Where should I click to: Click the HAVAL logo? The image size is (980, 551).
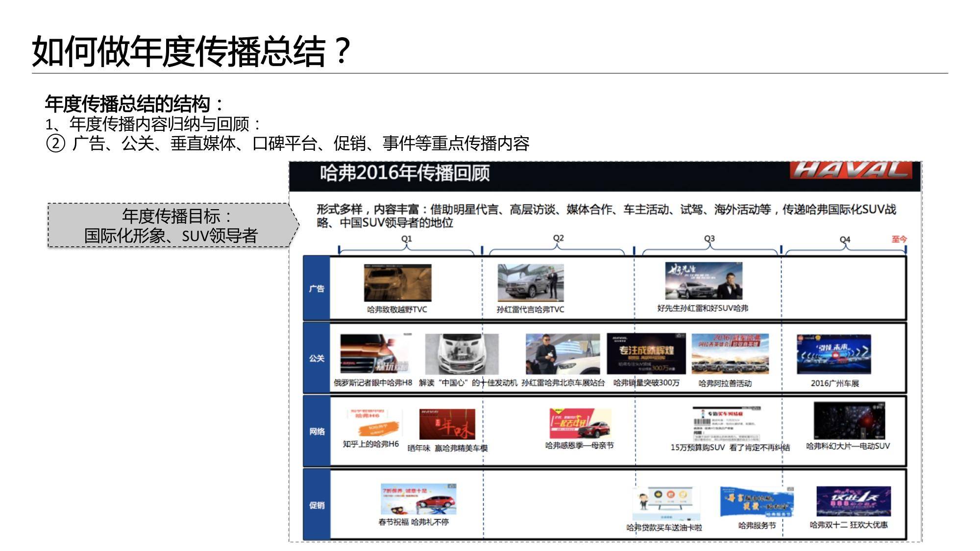pyautogui.click(x=851, y=170)
